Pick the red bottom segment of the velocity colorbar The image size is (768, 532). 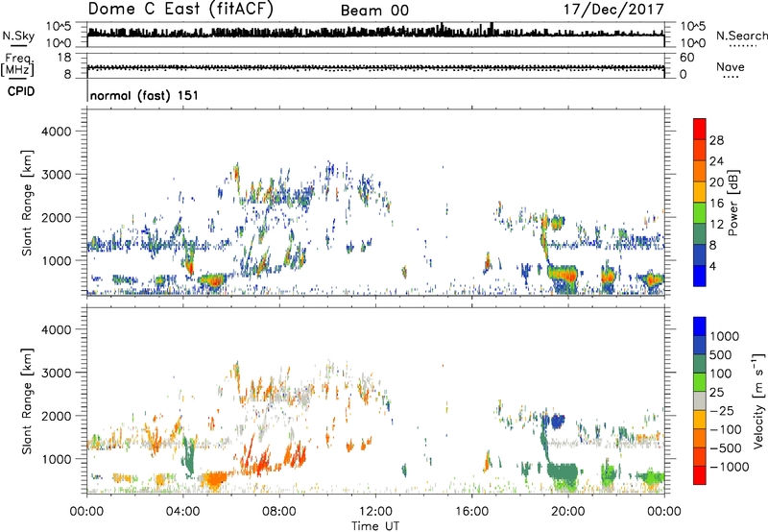[x=700, y=475]
